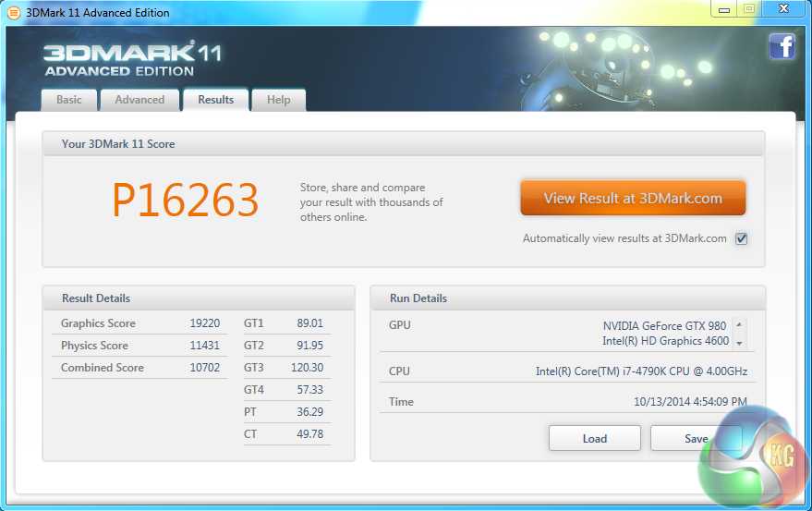Open the Facebook share icon
Image resolution: width=812 pixels, height=511 pixels.
[x=782, y=46]
